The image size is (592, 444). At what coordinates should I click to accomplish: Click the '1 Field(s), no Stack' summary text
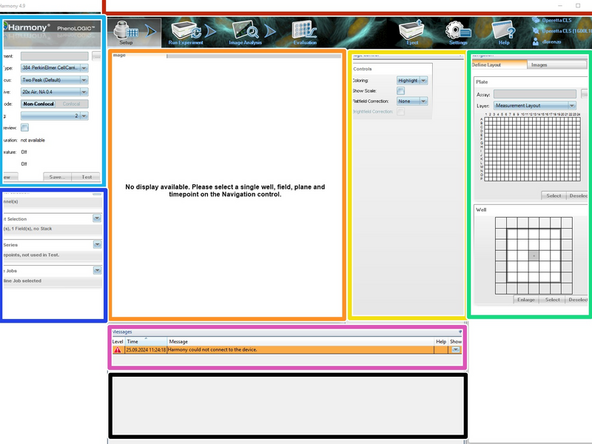click(32, 228)
